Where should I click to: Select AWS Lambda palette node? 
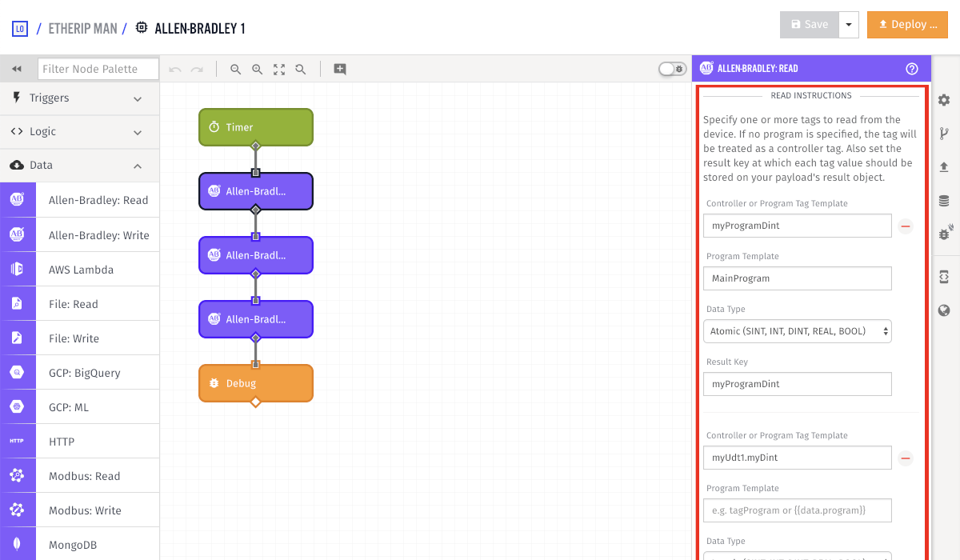[x=80, y=270]
